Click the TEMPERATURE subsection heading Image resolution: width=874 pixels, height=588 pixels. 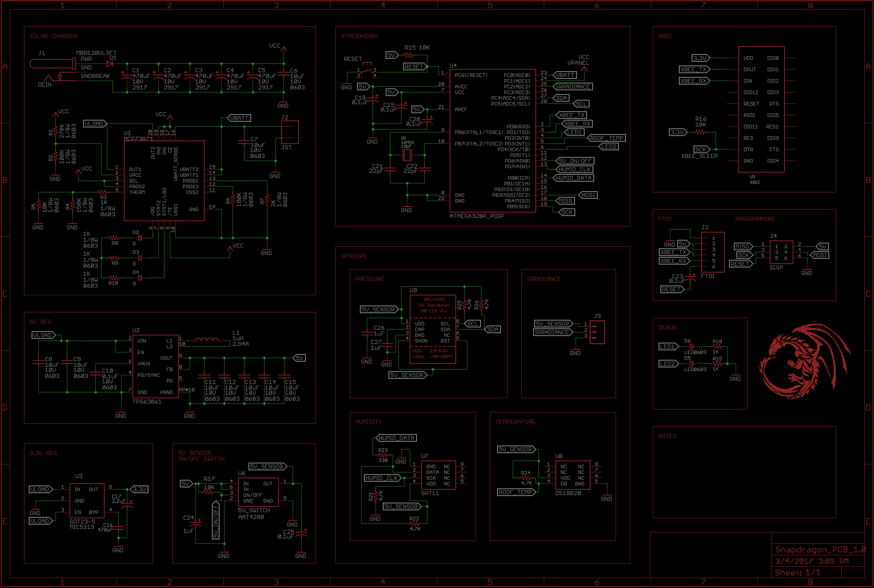pos(515,422)
